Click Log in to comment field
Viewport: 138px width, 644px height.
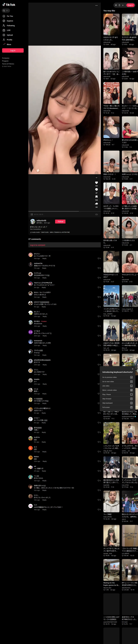point(65,245)
